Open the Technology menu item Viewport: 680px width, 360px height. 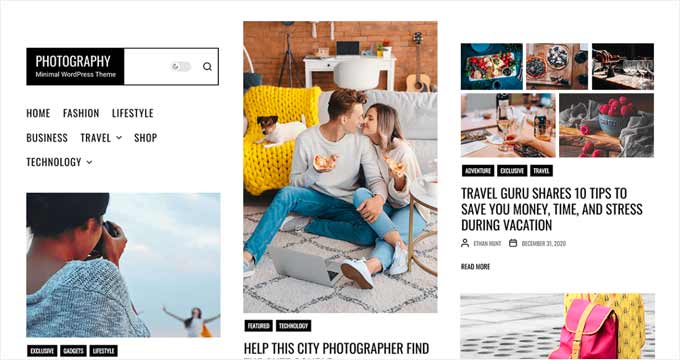tap(54, 162)
